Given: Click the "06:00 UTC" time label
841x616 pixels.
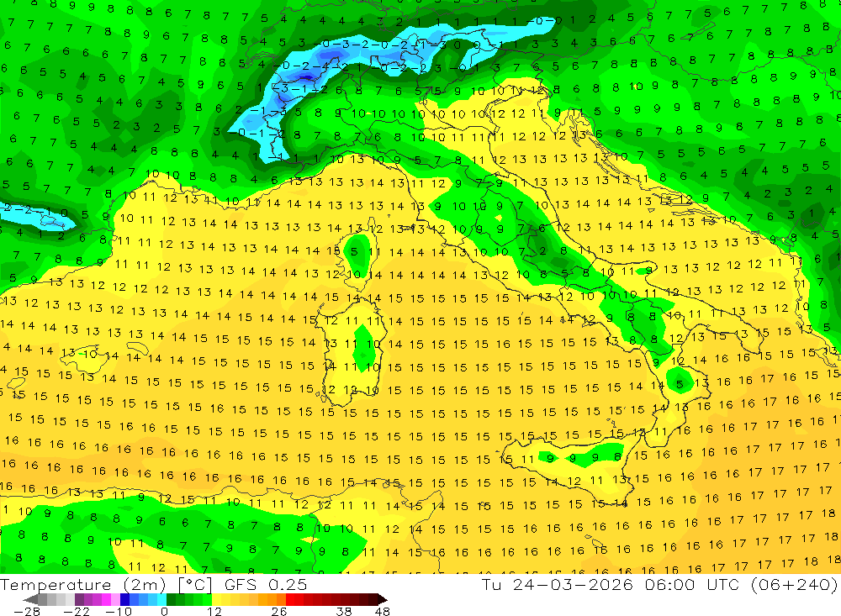Looking at the screenshot, I should 692,585.
